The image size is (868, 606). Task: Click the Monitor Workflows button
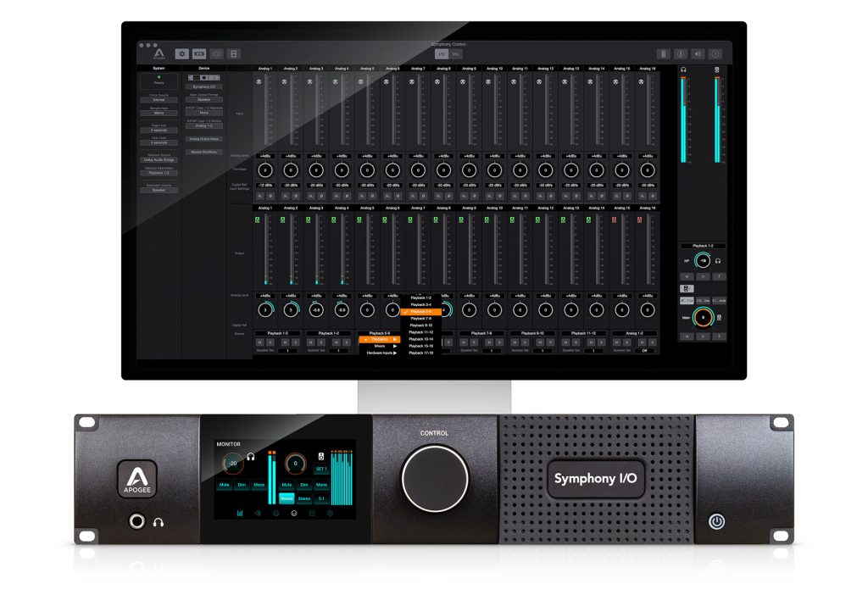203,151
